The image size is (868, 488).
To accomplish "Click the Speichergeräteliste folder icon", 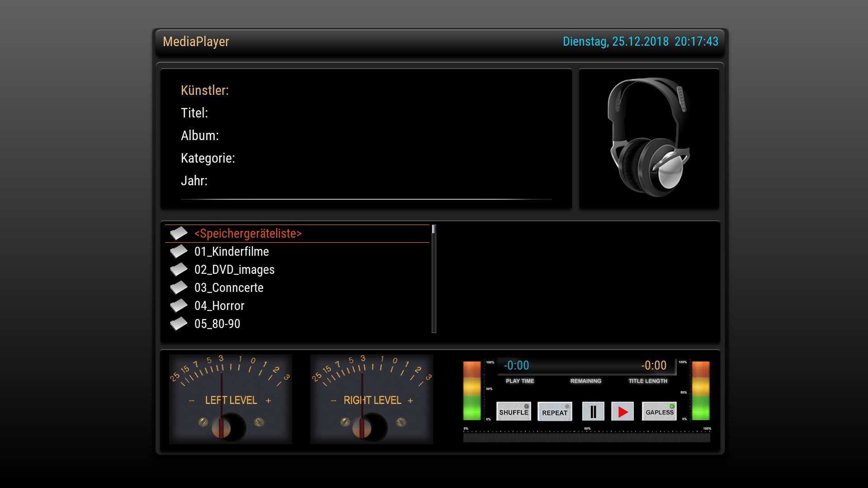I will (x=179, y=233).
